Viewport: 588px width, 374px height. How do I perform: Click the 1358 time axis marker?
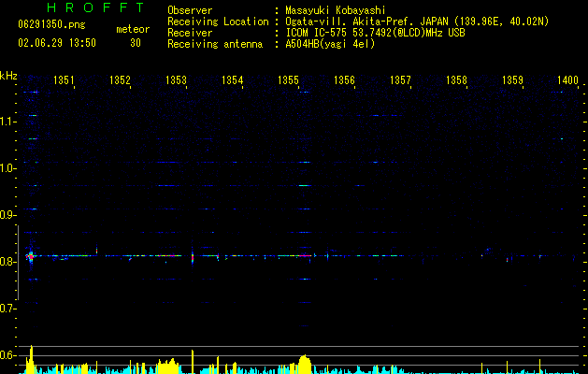pos(456,80)
